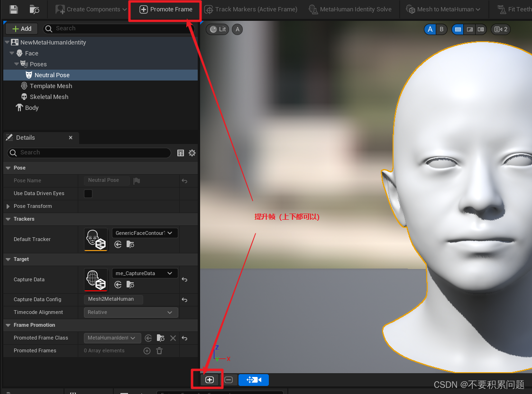Click Track Markers (Active Frame)
Screen dimensions: 532x394
point(251,9)
